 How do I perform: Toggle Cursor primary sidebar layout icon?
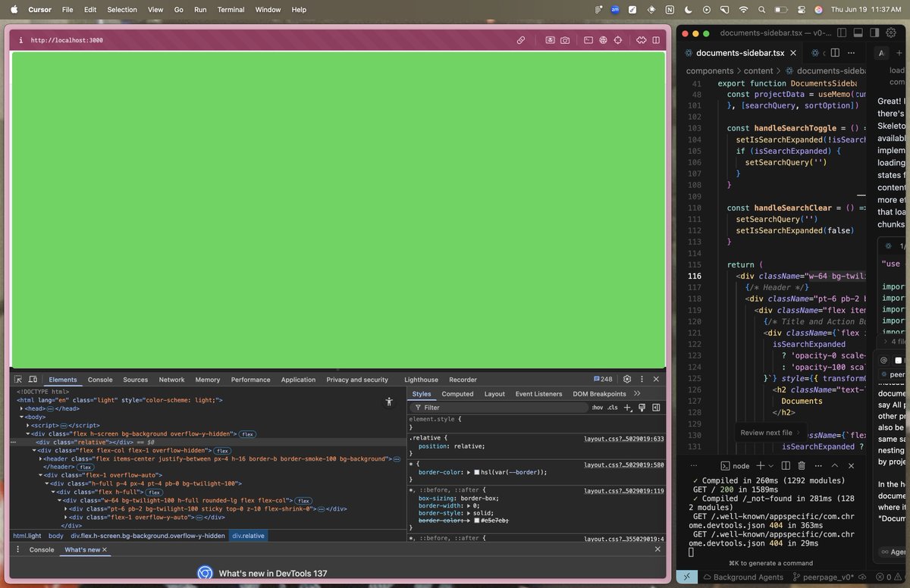point(841,33)
